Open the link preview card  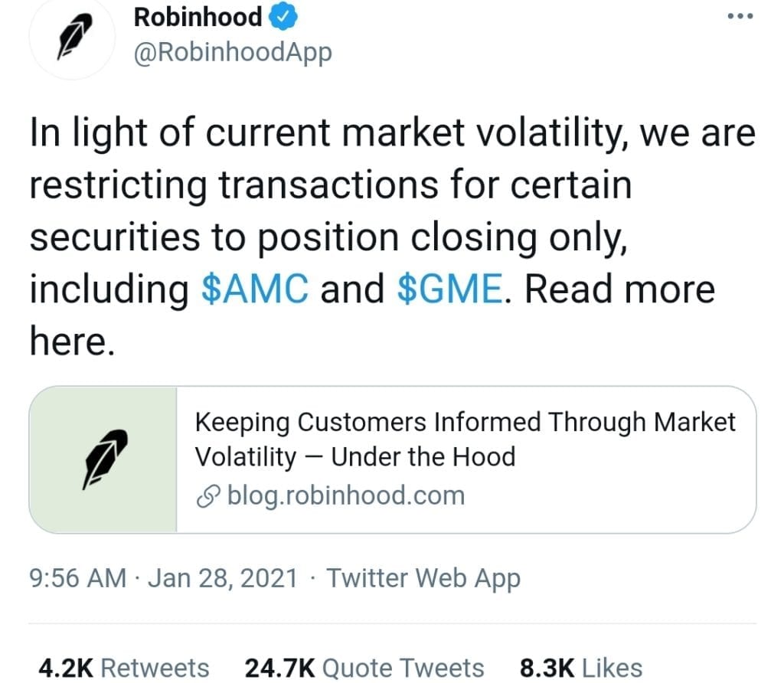tap(393, 459)
